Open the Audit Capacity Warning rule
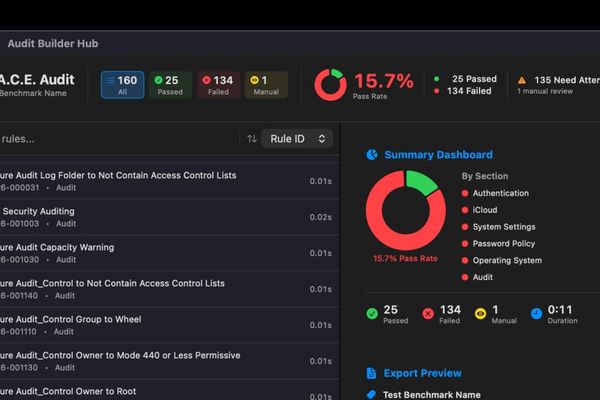 pyautogui.click(x=169, y=253)
